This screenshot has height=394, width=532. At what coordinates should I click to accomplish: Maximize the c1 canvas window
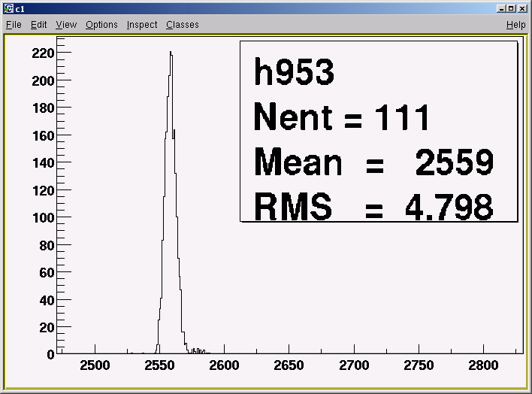[511, 8]
